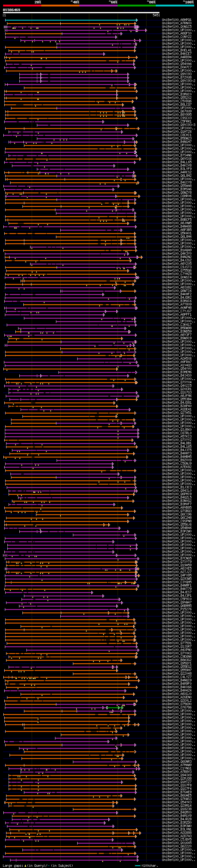Select hit label UniRef100_Q9VI93-3
The height and width of the screenshot is (868, 197).
179,125
